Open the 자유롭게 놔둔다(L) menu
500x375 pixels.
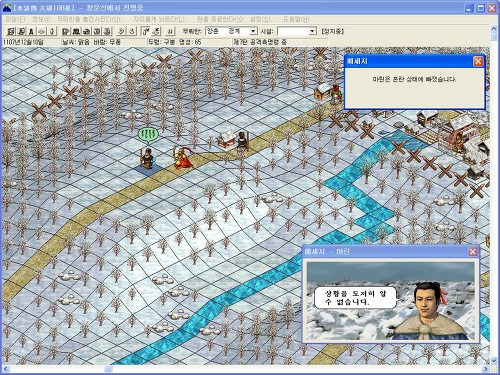point(162,19)
